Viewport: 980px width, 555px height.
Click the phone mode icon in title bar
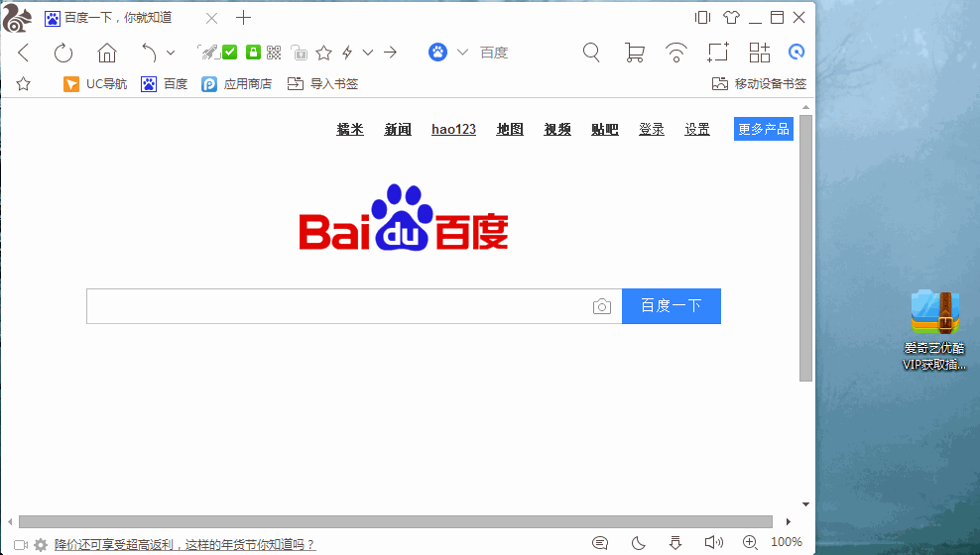click(702, 18)
